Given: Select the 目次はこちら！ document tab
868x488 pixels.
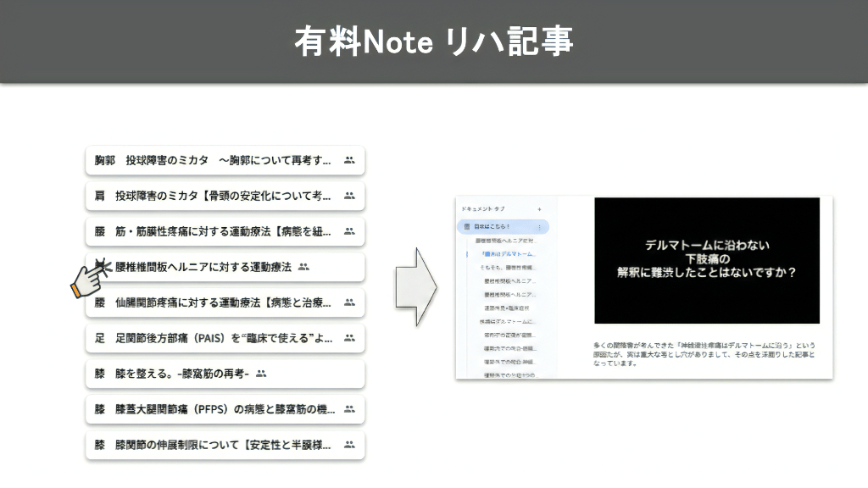Looking at the screenshot, I should (504, 227).
